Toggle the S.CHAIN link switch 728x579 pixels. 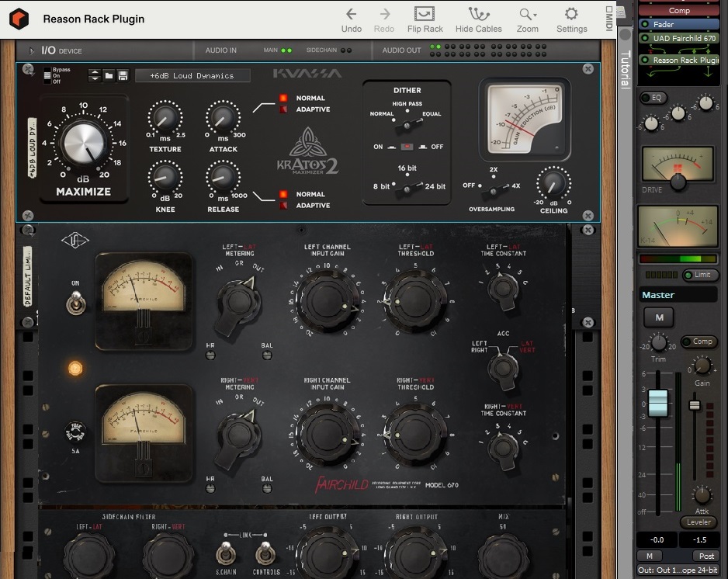(226, 552)
